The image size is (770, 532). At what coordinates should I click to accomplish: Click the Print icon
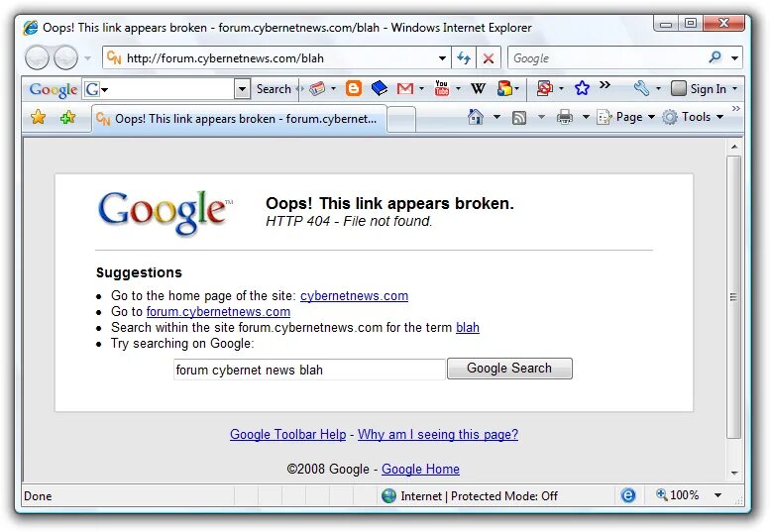click(x=565, y=117)
